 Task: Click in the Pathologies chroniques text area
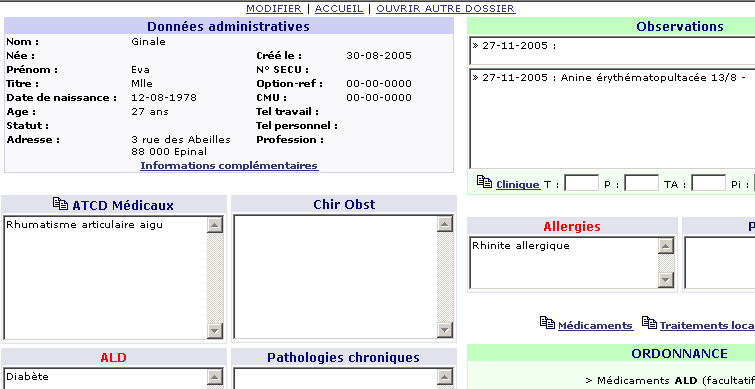click(335, 379)
